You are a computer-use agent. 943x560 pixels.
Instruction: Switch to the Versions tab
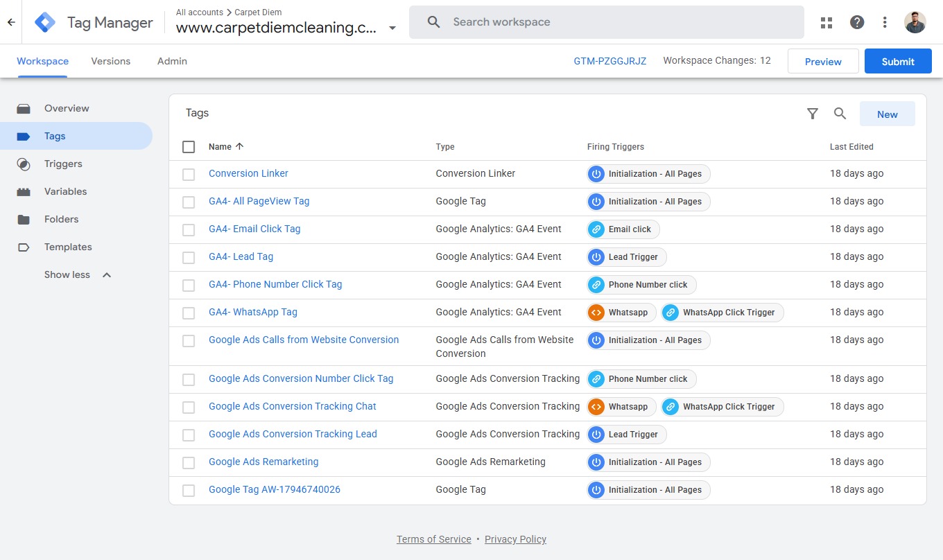pos(111,61)
